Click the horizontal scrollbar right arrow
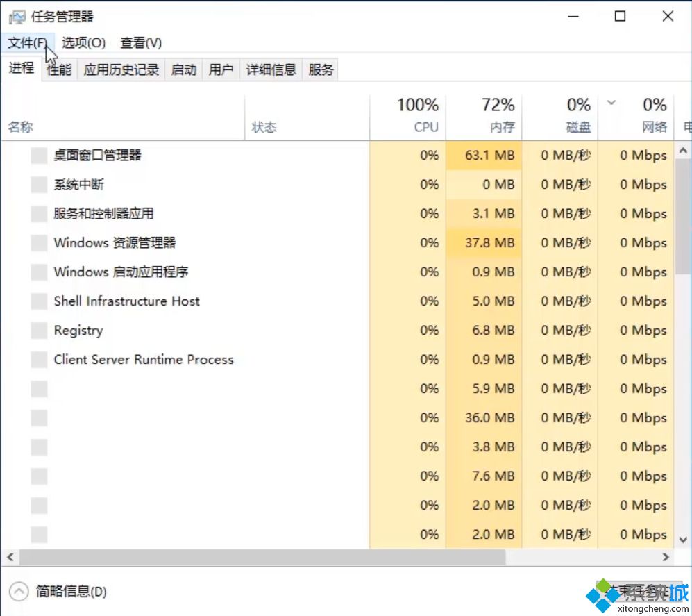Image resolution: width=692 pixels, height=616 pixels. tap(666, 557)
